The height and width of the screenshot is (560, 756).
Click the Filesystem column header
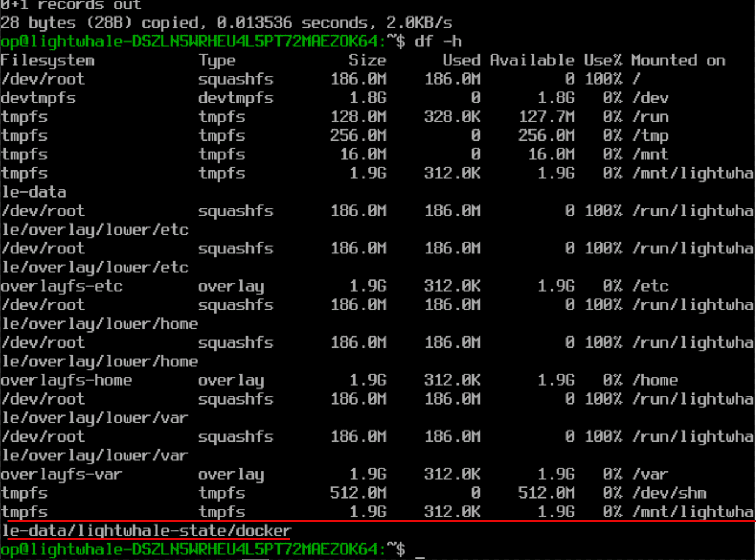click(47, 60)
